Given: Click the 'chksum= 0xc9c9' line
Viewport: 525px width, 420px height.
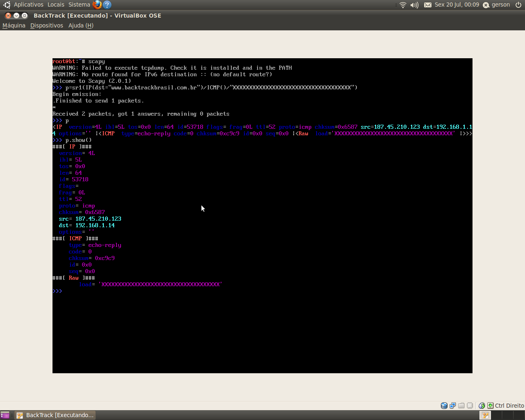Looking at the screenshot, I should (92, 258).
